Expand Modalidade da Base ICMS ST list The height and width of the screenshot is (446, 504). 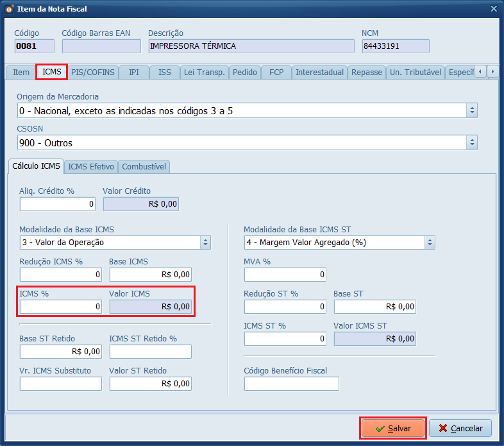coord(430,243)
